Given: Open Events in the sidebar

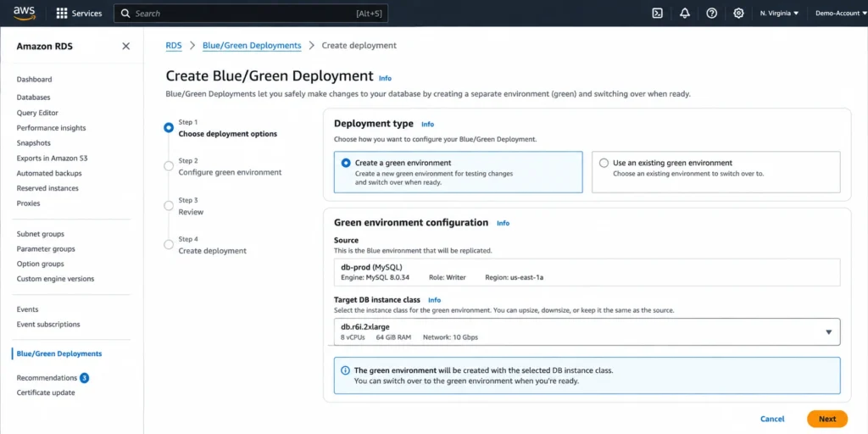Looking at the screenshot, I should pyautogui.click(x=28, y=309).
